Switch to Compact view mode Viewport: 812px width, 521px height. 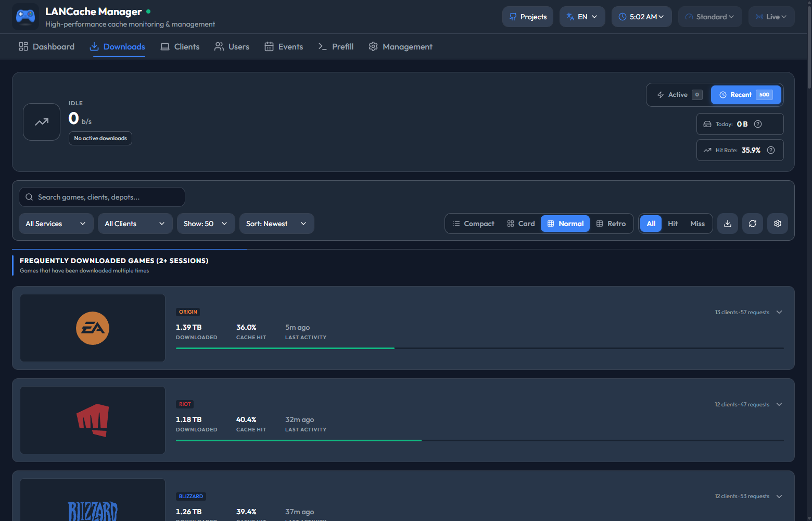tap(473, 224)
